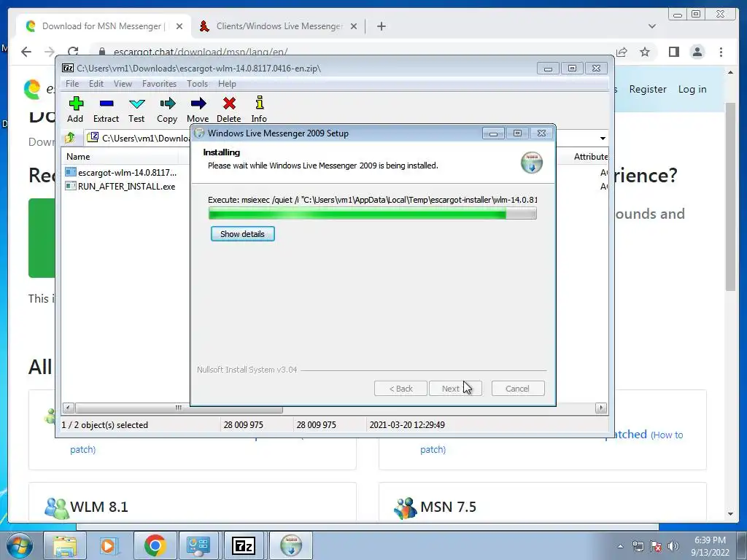Click the installer icon in the taskbar
The width and height of the screenshot is (747, 560).
coord(290,545)
